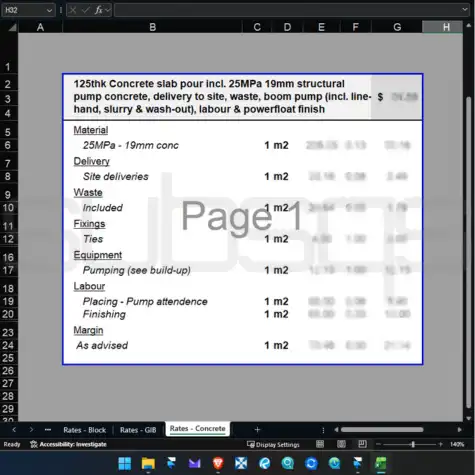
Task: Click the tab bar splitter dots handle
Action: point(323,430)
